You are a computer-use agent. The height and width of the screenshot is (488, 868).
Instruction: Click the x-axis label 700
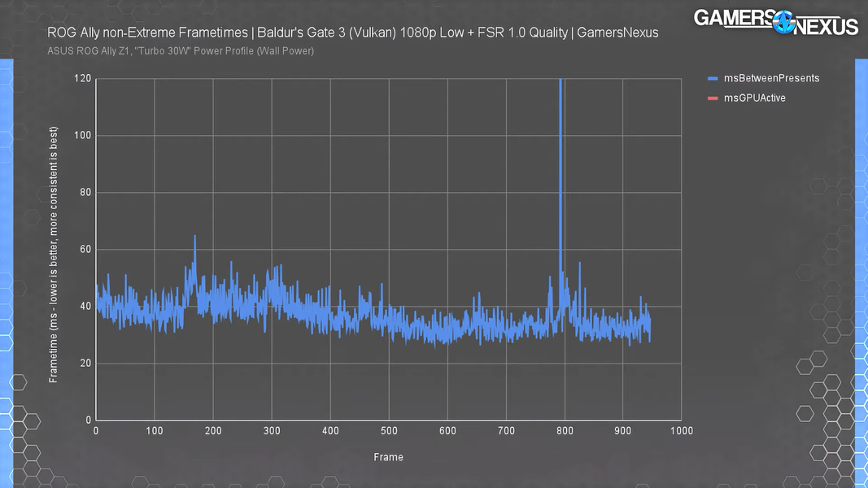pyautogui.click(x=506, y=431)
